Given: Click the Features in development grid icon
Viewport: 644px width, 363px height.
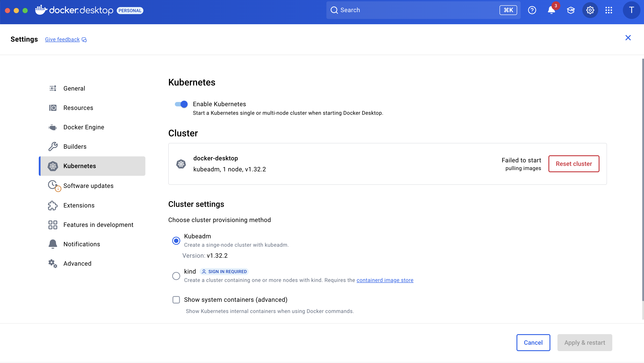Looking at the screenshot, I should (53, 225).
